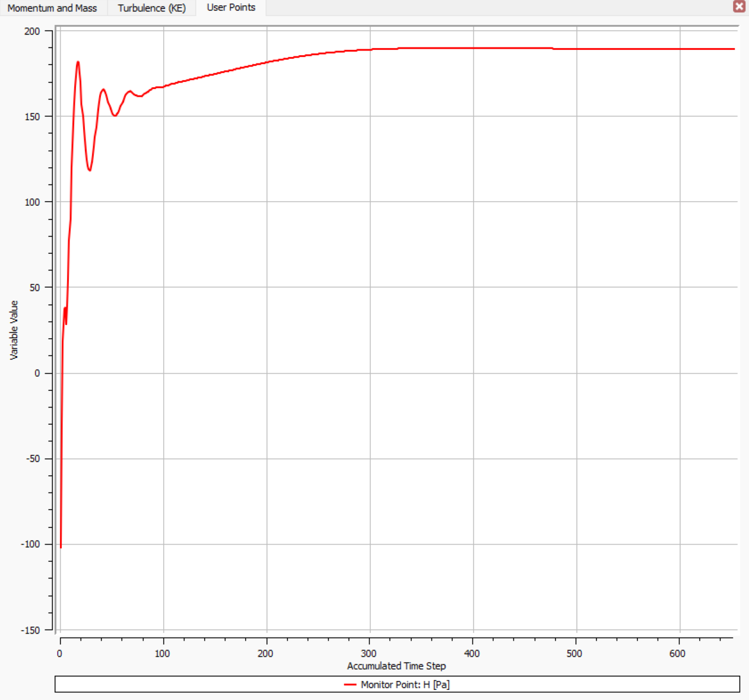
Task: Click the 500 horizontal axis tick label
Action: coord(575,653)
